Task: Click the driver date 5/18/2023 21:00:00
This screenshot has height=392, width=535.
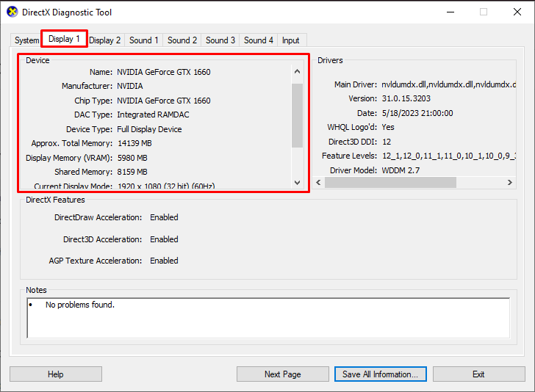Action: [417, 113]
